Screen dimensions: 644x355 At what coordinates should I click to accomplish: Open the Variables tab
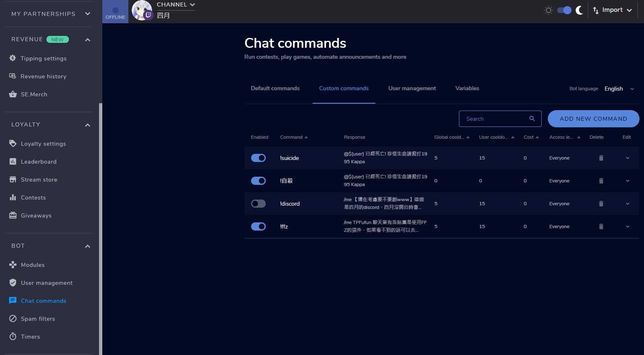pyautogui.click(x=467, y=89)
